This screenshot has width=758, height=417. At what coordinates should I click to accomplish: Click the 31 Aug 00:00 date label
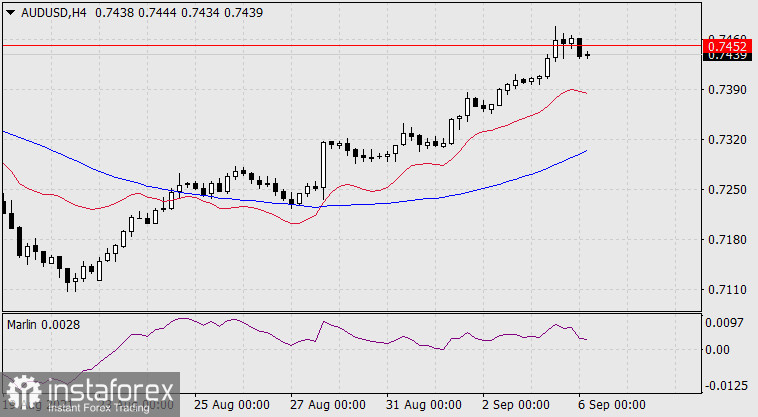(424, 407)
